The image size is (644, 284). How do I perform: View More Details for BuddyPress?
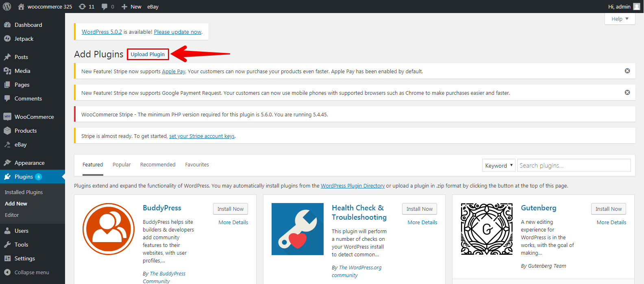pos(233,222)
